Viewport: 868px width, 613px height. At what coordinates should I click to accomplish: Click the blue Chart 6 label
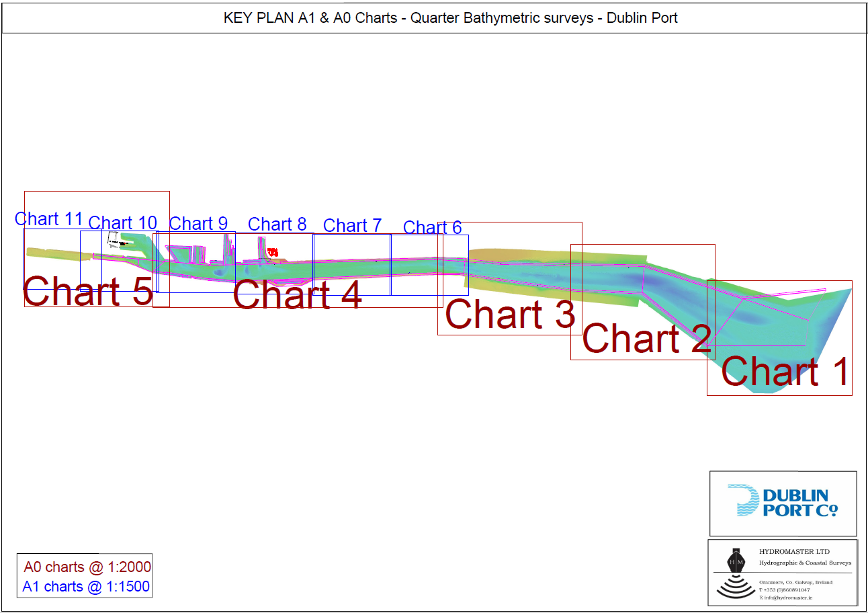click(432, 228)
